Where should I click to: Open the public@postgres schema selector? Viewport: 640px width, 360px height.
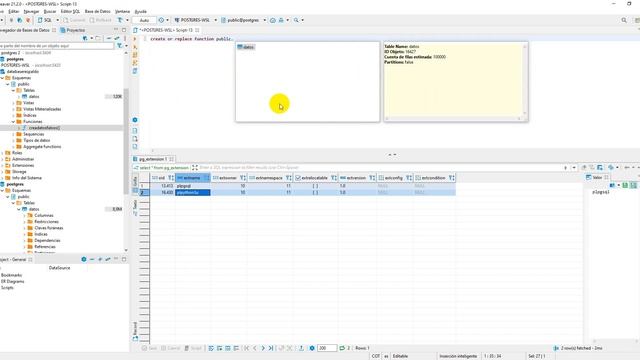[243, 20]
